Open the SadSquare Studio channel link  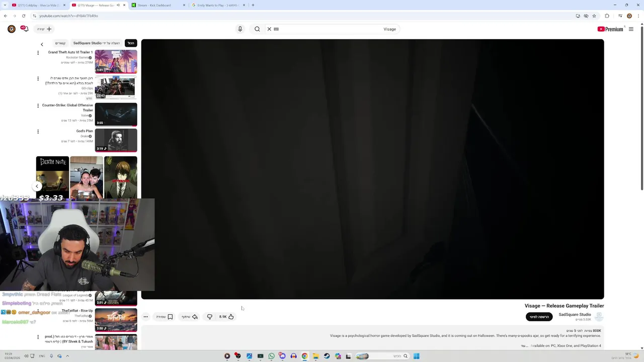point(575,315)
